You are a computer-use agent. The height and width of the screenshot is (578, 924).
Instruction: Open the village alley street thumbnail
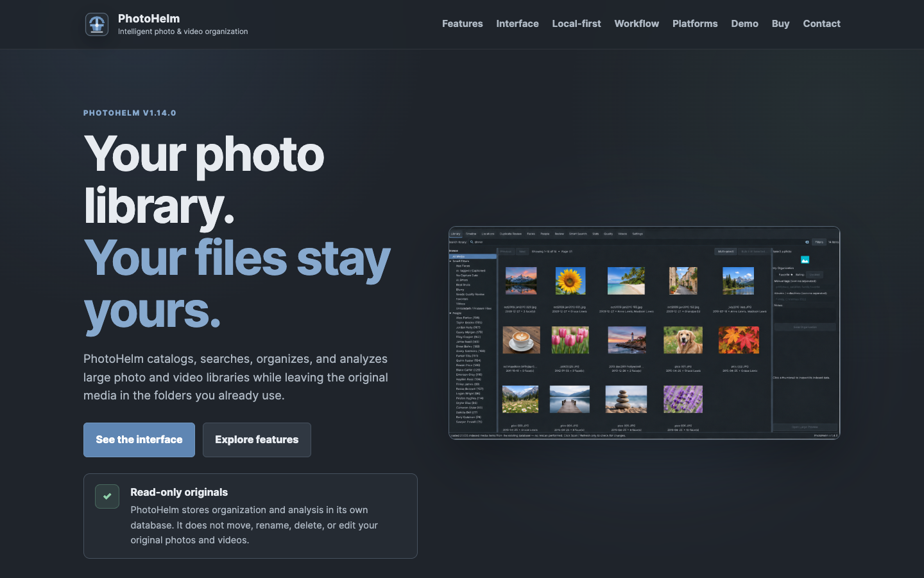click(x=683, y=281)
